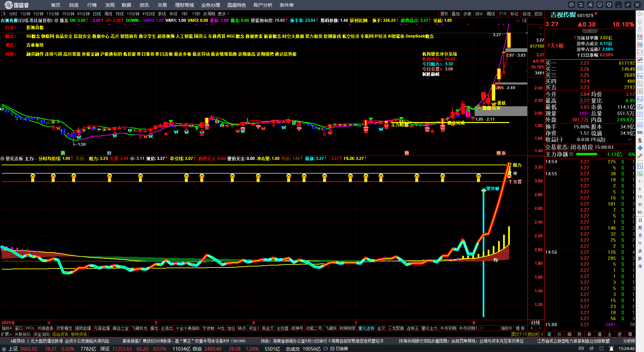Switch period to 日 in right sidebar
Screen dimensions: 644x352
coord(640,220)
